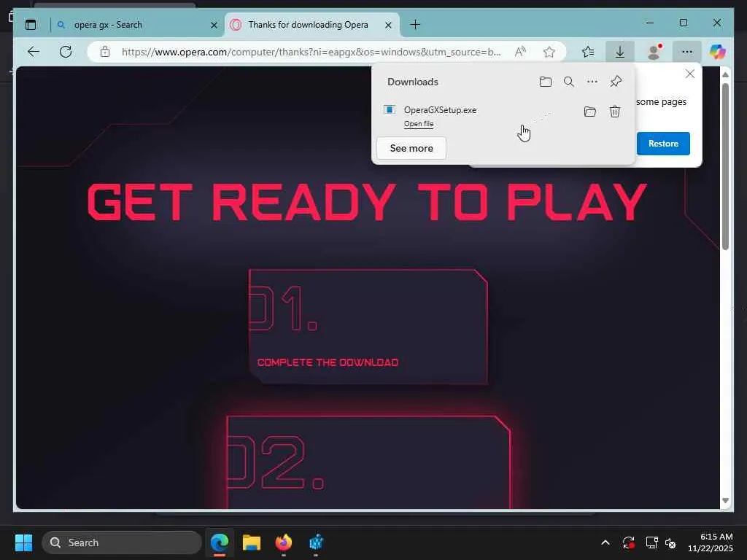Refresh the current page
Screen dimensions: 747x560
point(66,52)
